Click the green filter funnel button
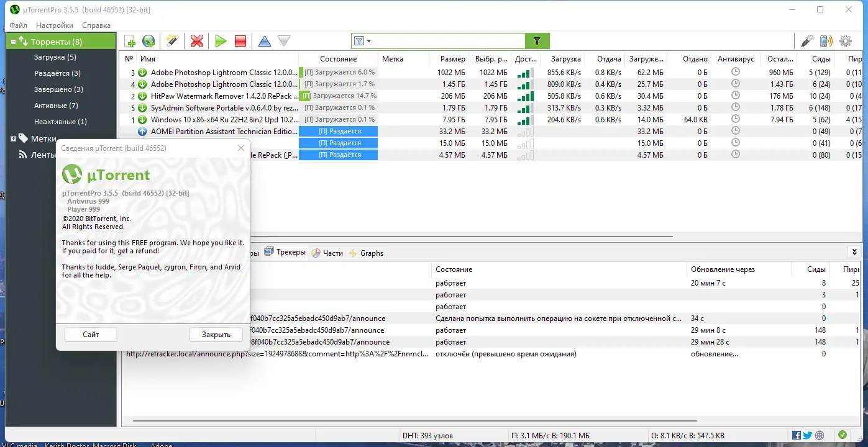Image resolution: width=868 pixels, height=447 pixels. click(537, 41)
